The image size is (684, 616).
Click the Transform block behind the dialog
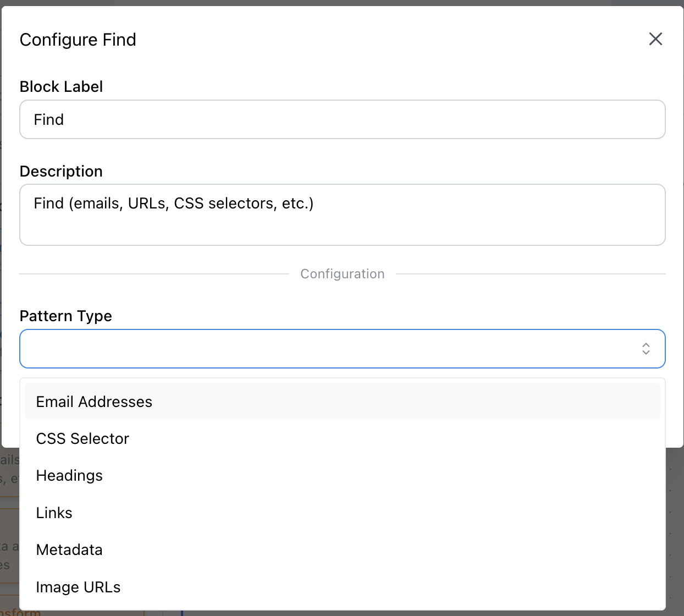pos(22,612)
